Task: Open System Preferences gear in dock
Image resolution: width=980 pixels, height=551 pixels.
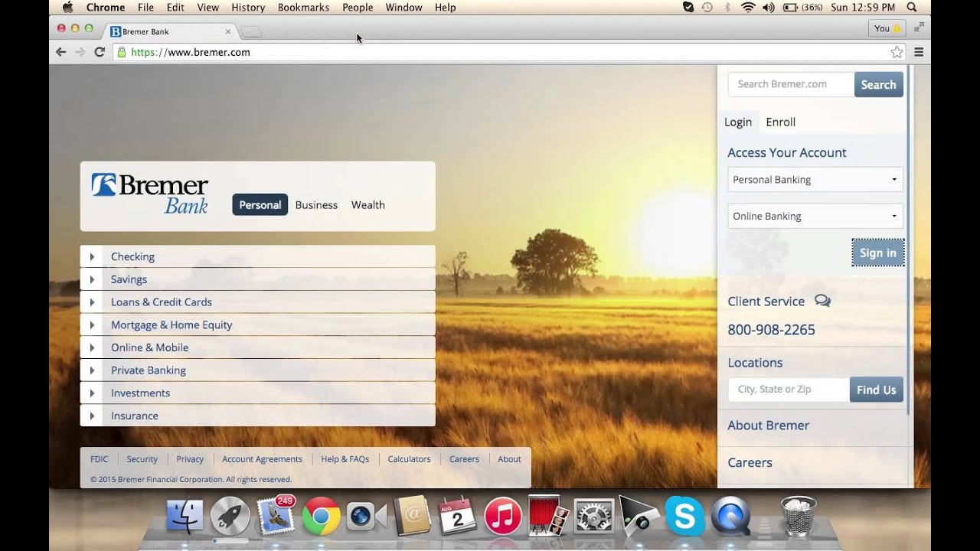Action: coord(593,517)
